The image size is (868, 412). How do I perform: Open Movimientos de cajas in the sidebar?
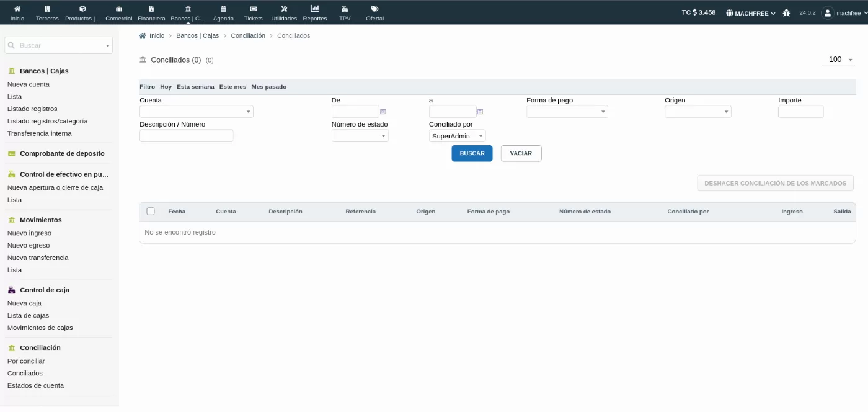[40, 328]
